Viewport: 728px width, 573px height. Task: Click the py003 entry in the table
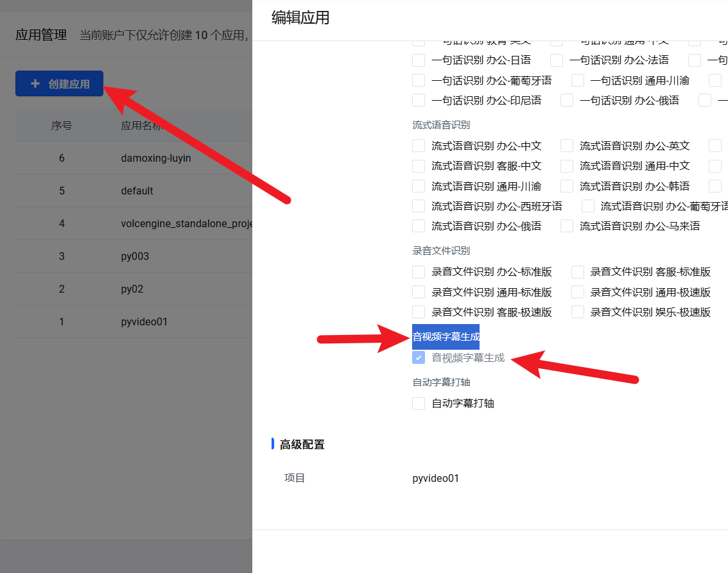point(135,256)
